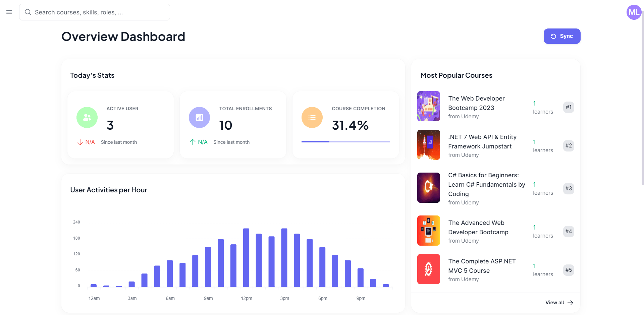Image resolution: width=644 pixels, height=315 pixels.
Task: Click the #1 rank badge
Action: pos(569,107)
